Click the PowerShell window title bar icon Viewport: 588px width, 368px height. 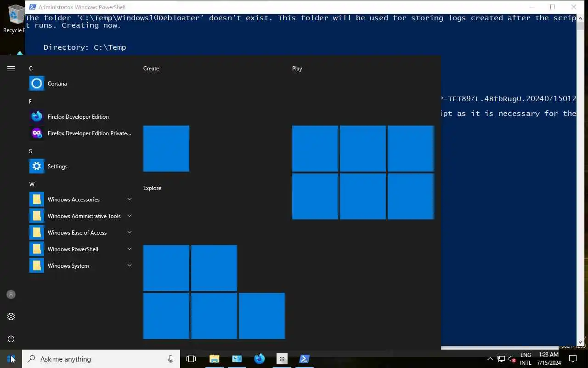click(33, 7)
